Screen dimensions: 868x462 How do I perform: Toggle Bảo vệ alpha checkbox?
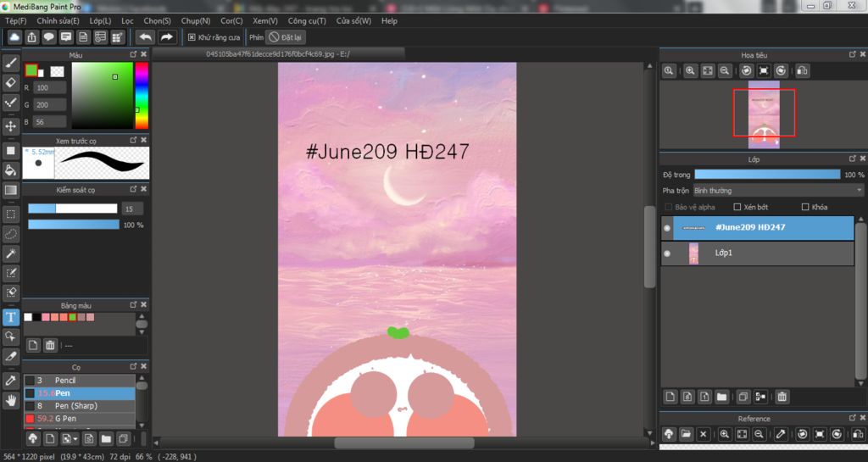pyautogui.click(x=668, y=207)
